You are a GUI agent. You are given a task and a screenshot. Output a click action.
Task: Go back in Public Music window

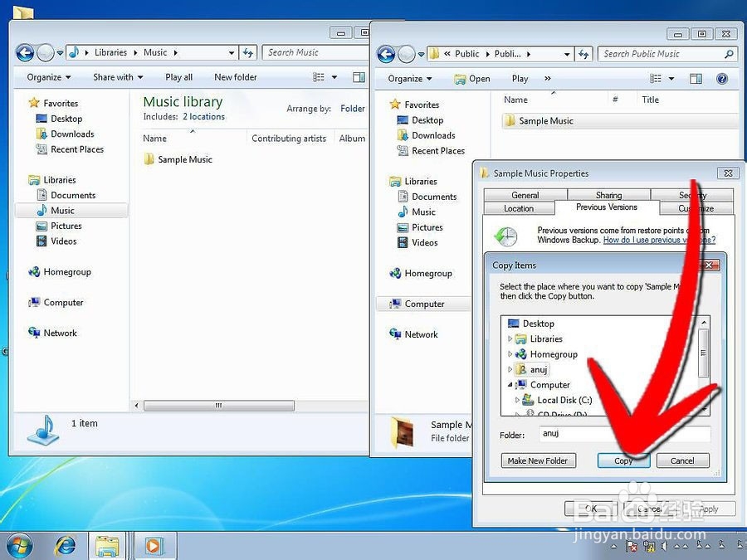(x=386, y=54)
